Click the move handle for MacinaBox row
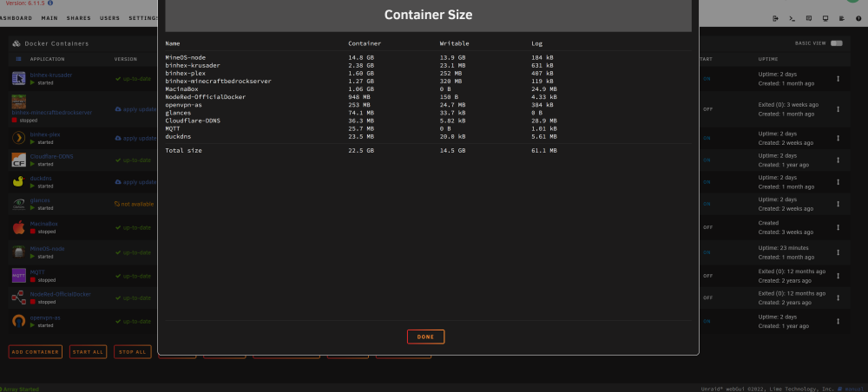Image resolution: width=868 pixels, height=392 pixels. 838,227
